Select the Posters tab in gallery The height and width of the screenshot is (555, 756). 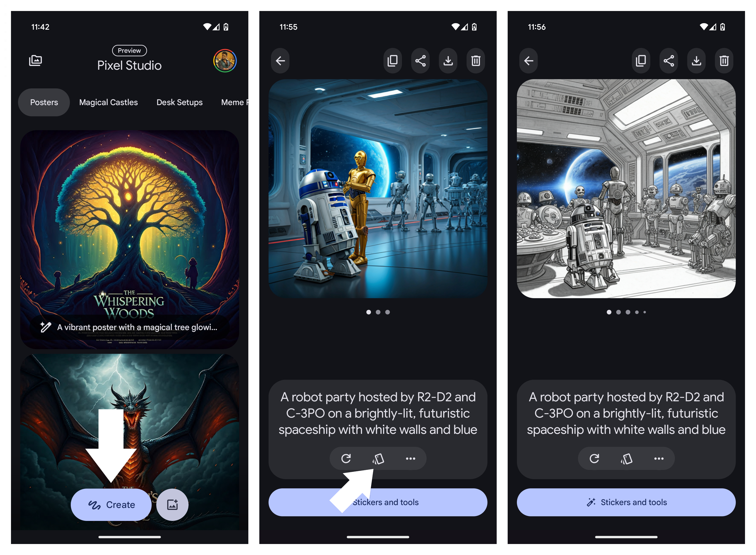coord(44,102)
